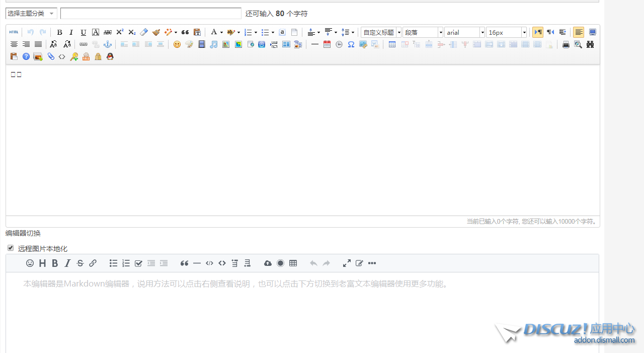Open arial font family dropdown
Screen dimensions: 644x353
(x=465, y=32)
